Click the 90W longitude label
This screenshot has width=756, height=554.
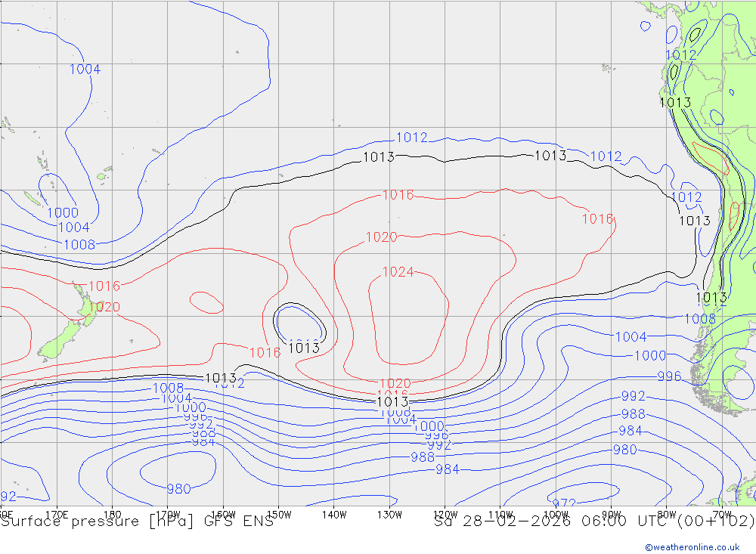pos(612,515)
